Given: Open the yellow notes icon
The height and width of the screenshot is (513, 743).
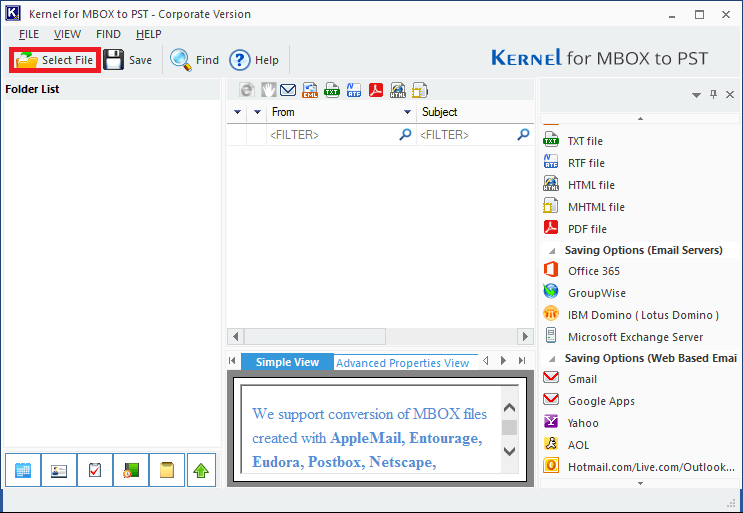Looking at the screenshot, I should (167, 470).
